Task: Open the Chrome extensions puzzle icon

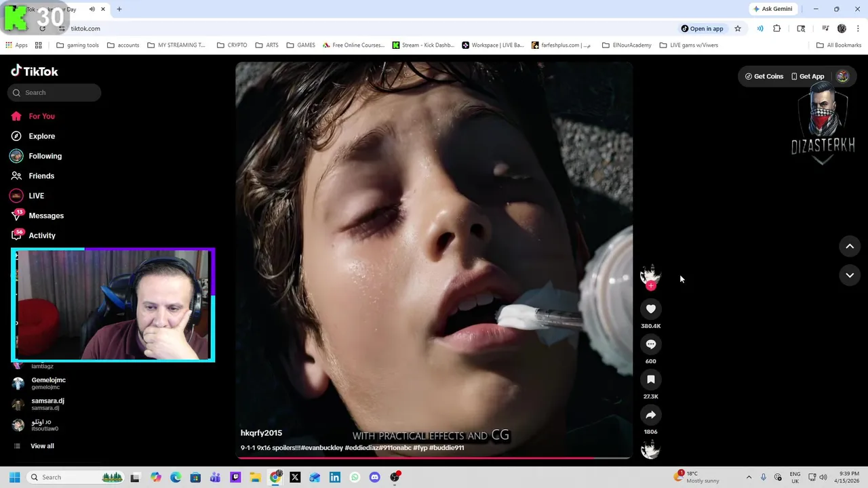Action: click(777, 28)
